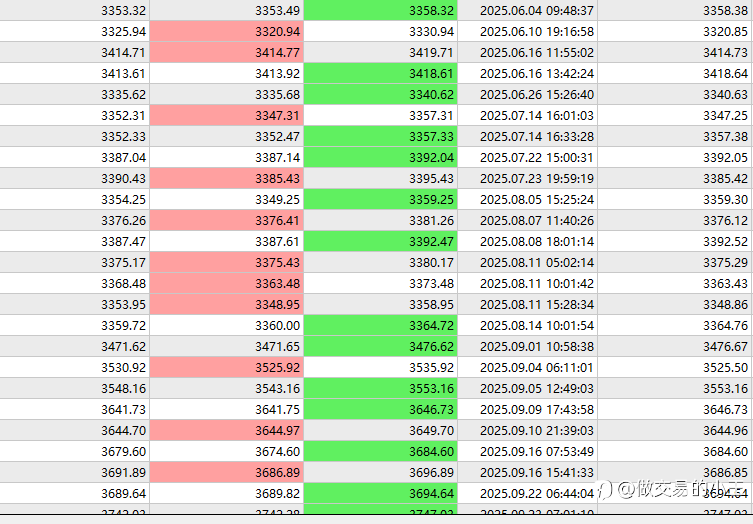The width and height of the screenshot is (753, 524).
Task: Click the green cell 3340.62
Action: [x=380, y=94]
